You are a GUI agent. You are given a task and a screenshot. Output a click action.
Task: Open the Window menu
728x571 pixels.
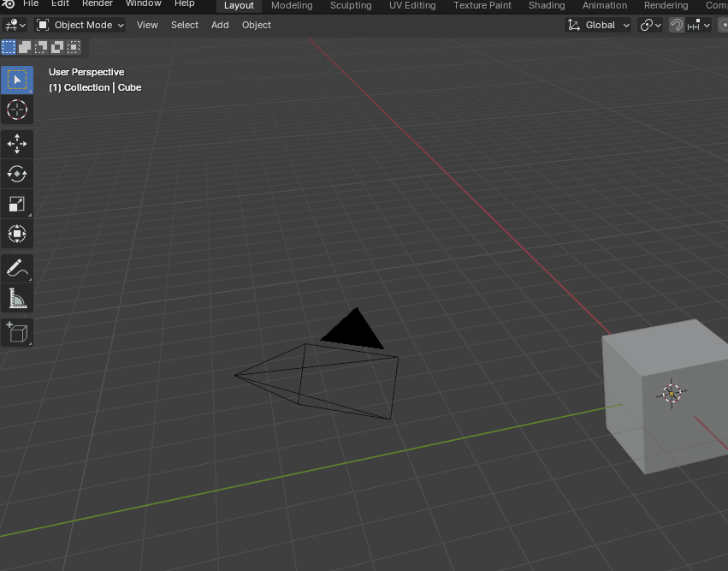(x=144, y=3)
